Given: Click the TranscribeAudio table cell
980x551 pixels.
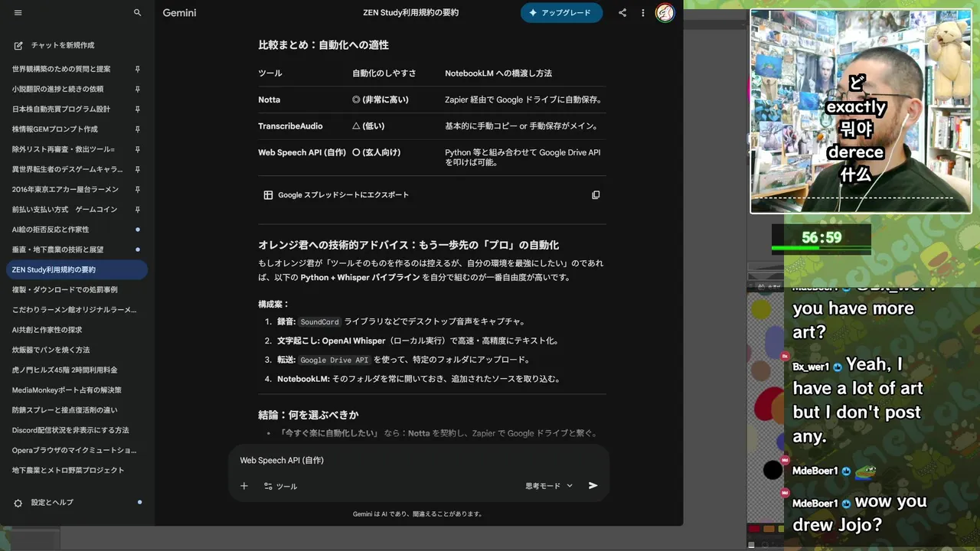Looking at the screenshot, I should [290, 126].
